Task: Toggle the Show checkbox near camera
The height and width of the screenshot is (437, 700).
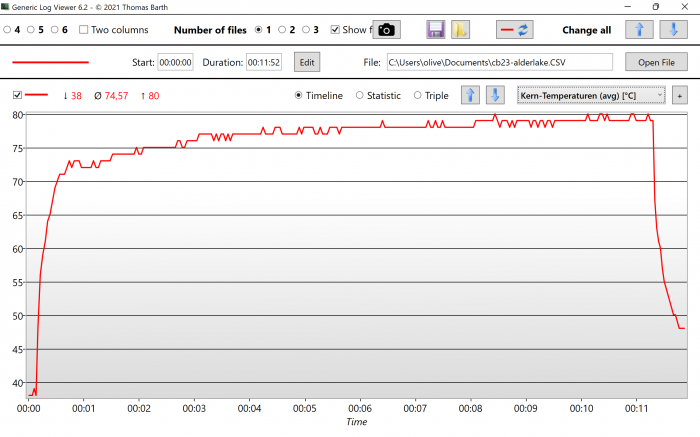Action: (335, 30)
